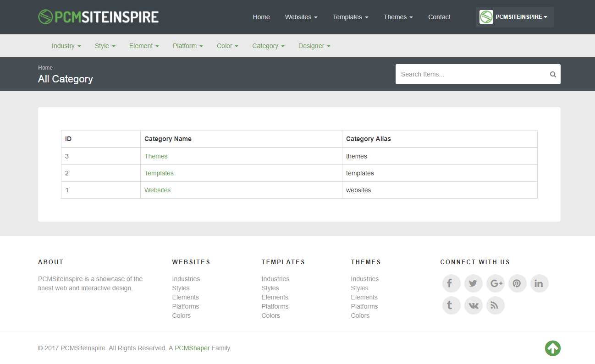Open the Facebook social icon
This screenshot has height=364, width=595.
point(451,283)
